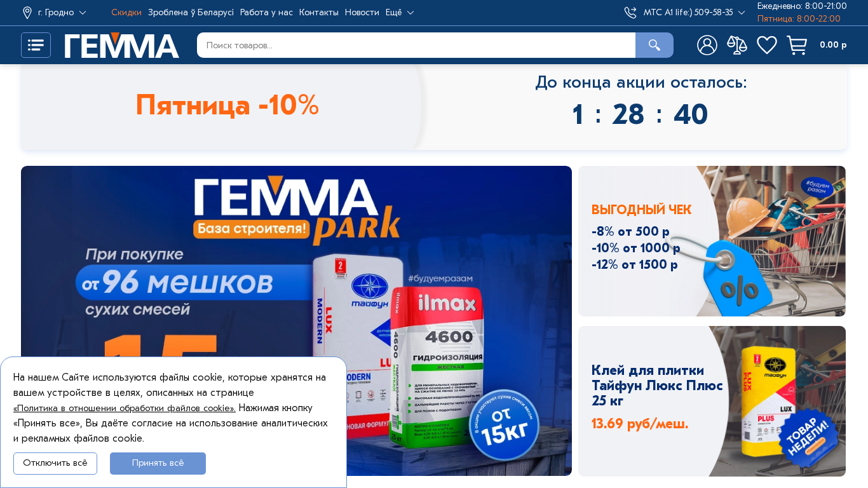Click the Принять всё cookie button
The height and width of the screenshot is (488, 868).
tap(158, 463)
